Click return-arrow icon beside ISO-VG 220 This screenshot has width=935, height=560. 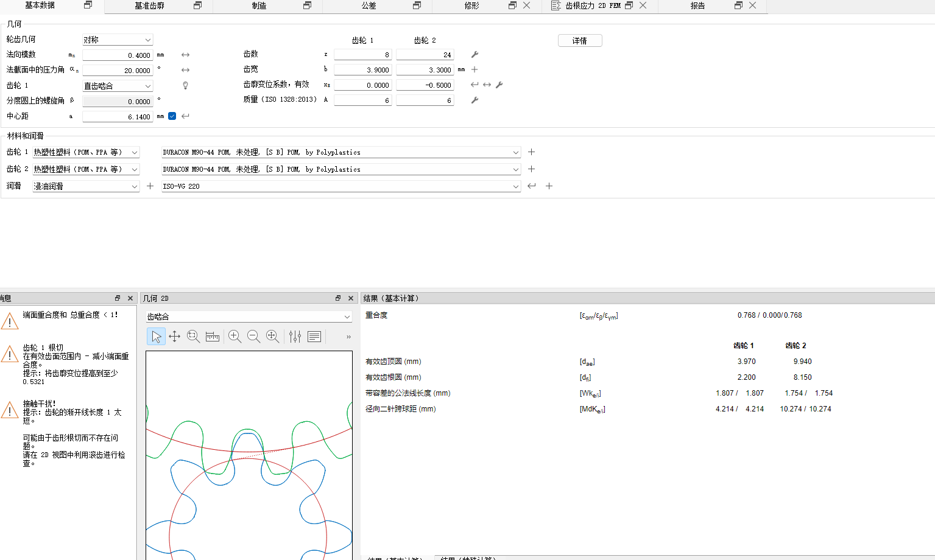pos(532,186)
